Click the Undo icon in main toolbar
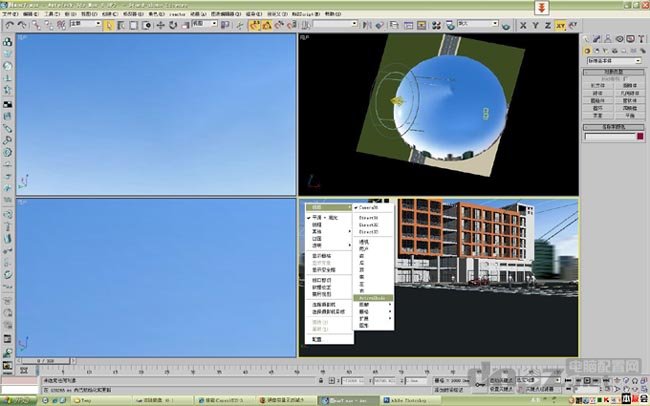Screen dimensions: 650x406 point(8,25)
